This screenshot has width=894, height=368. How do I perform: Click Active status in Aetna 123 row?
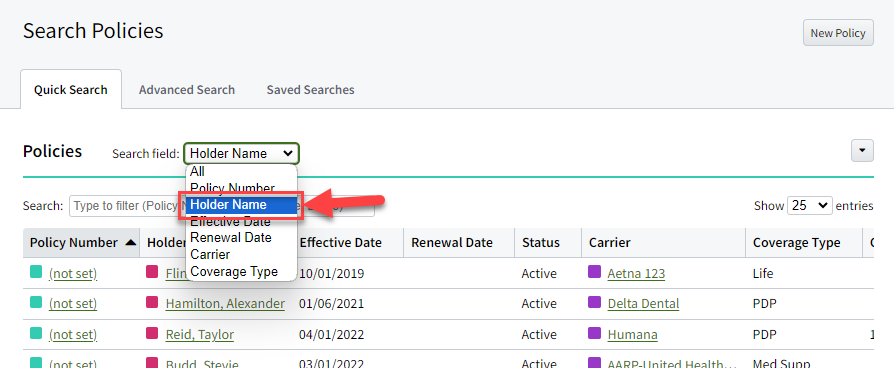pyautogui.click(x=539, y=274)
